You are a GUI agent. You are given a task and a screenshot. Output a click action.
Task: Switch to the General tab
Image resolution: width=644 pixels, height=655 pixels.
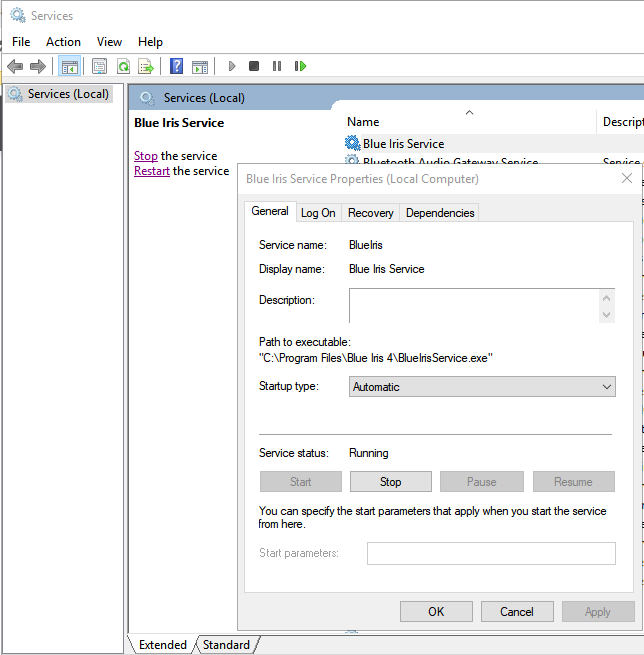point(270,211)
